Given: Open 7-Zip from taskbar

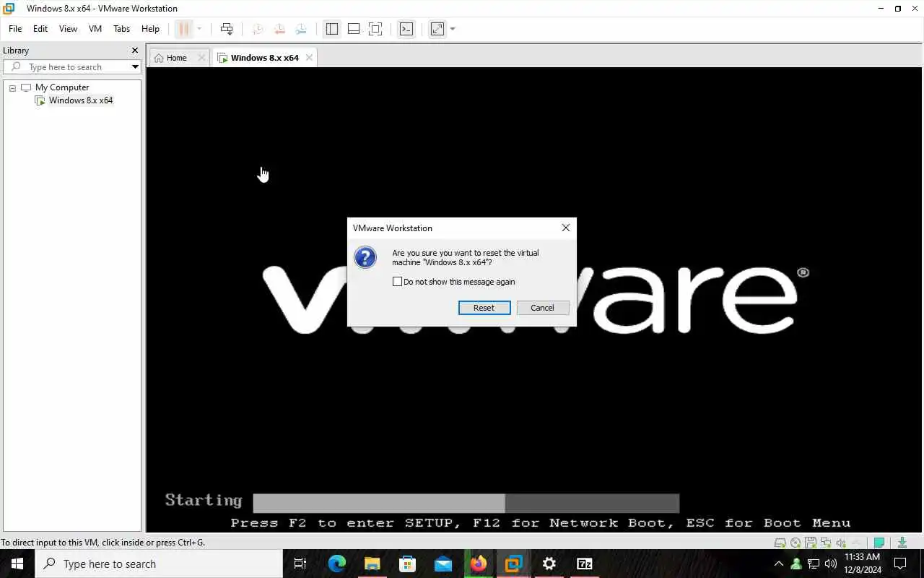Looking at the screenshot, I should point(585,564).
